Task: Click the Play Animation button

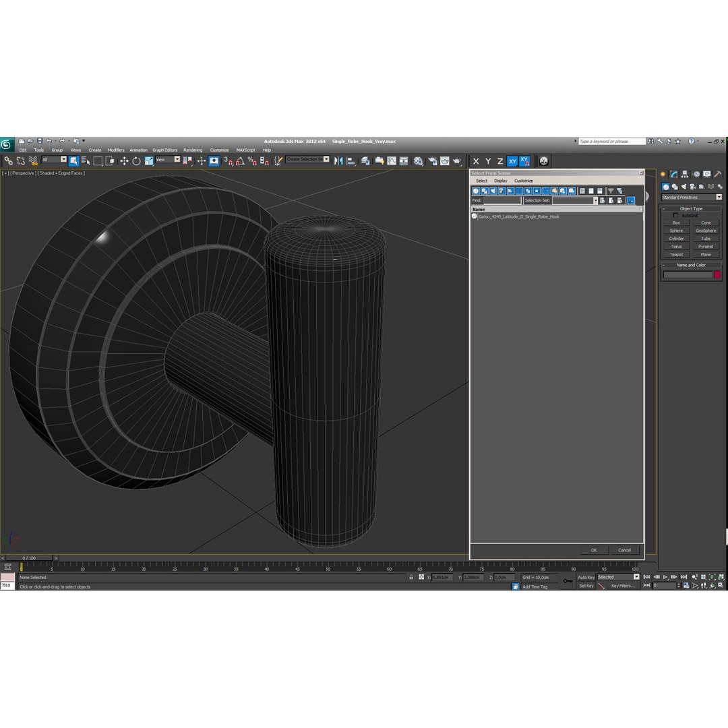Action: pyautogui.click(x=665, y=577)
